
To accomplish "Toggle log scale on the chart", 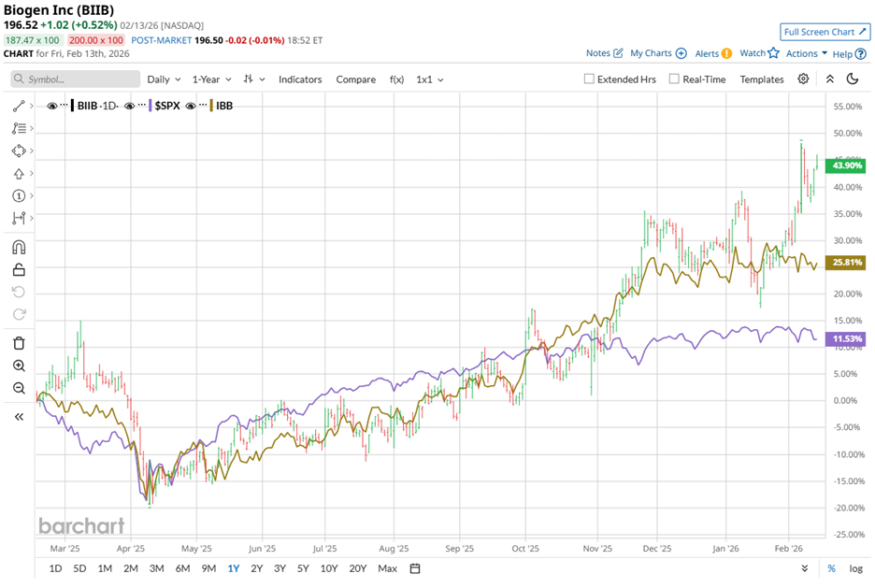I will pos(856,567).
